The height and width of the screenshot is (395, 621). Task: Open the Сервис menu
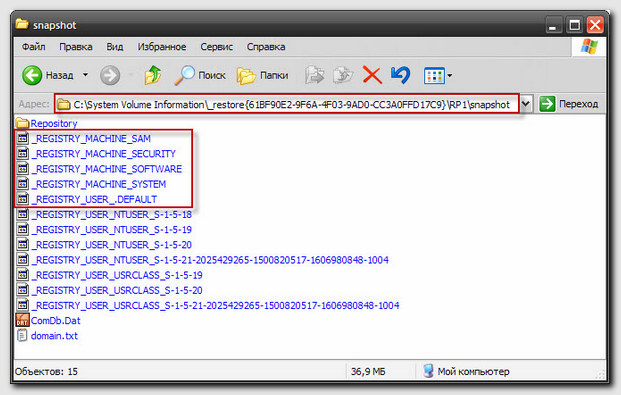coord(216,47)
